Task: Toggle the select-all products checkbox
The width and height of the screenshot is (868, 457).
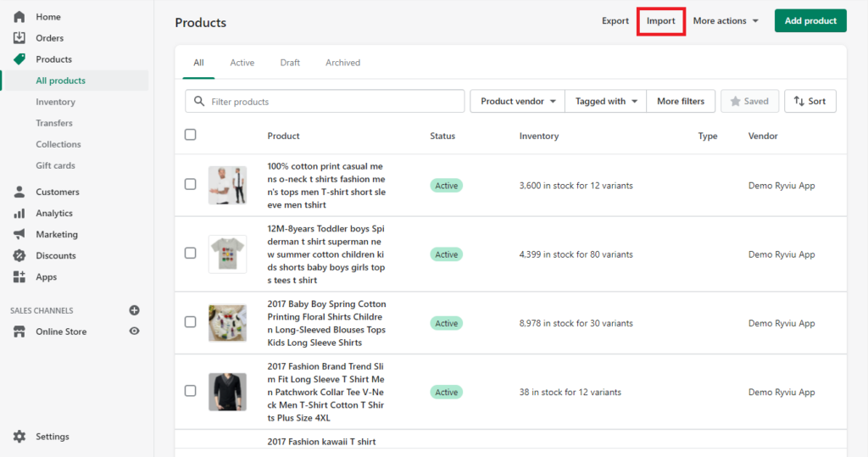Action: click(190, 135)
